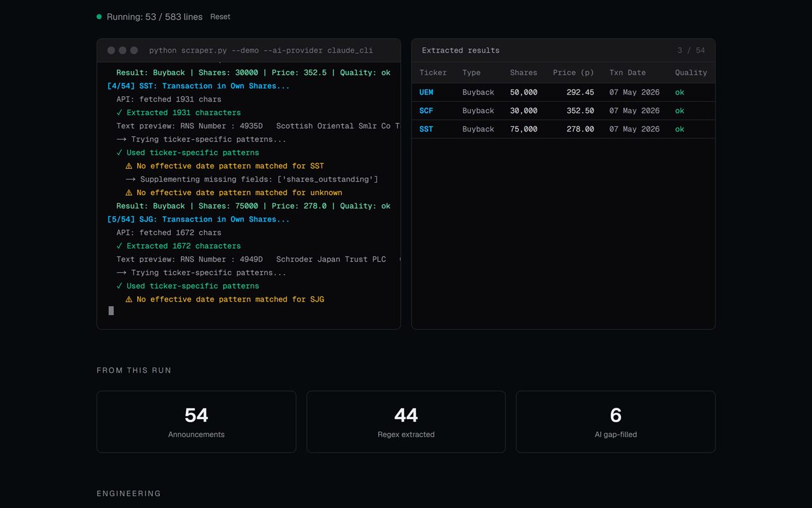
Task: Select the UEM ticker link
Action: point(426,92)
